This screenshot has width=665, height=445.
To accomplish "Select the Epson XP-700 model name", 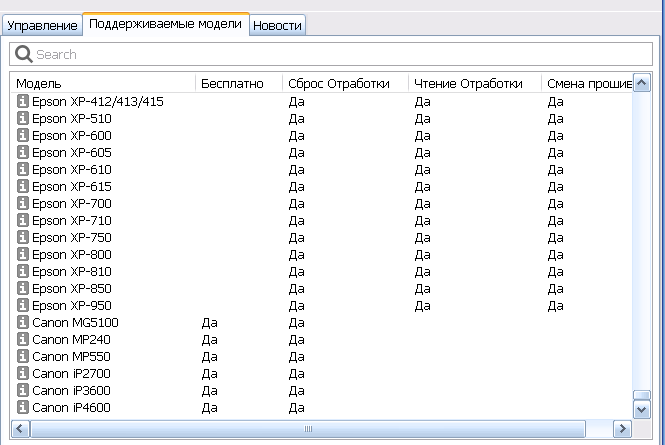I will 72,203.
